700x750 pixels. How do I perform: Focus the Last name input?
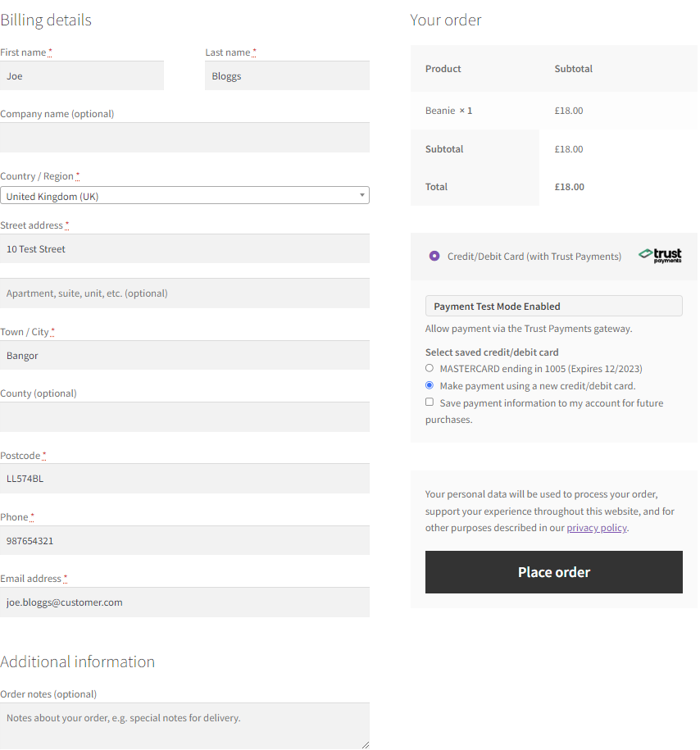click(287, 76)
